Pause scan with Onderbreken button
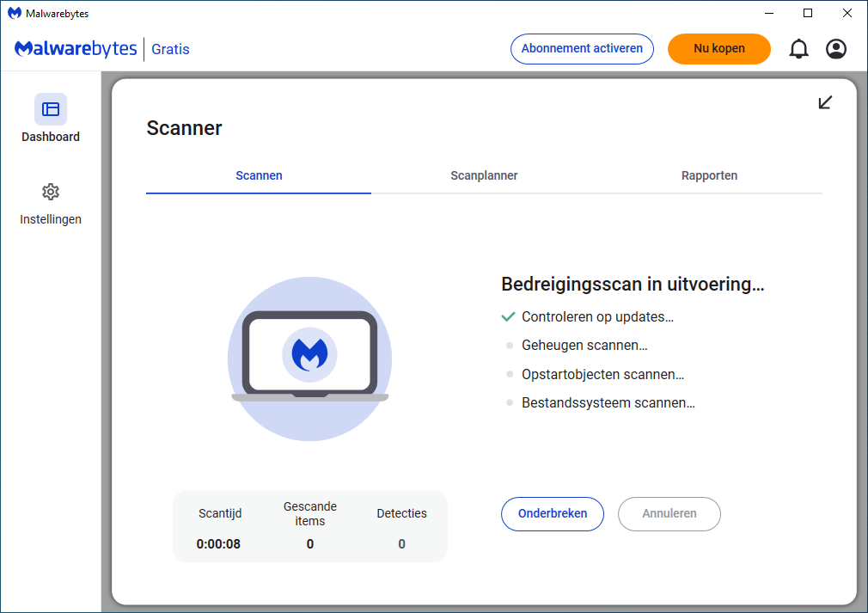The height and width of the screenshot is (613, 868). point(553,514)
